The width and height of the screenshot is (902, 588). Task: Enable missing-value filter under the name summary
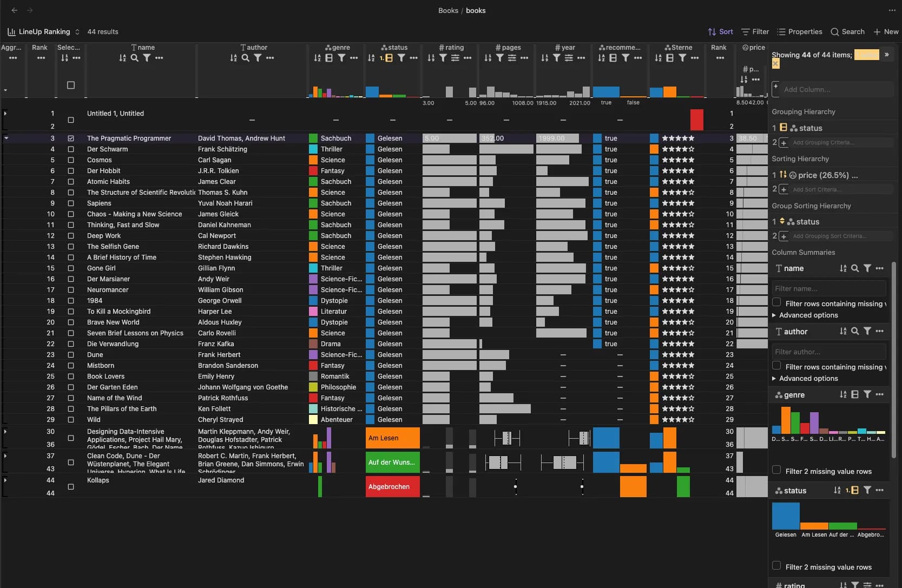[776, 302]
